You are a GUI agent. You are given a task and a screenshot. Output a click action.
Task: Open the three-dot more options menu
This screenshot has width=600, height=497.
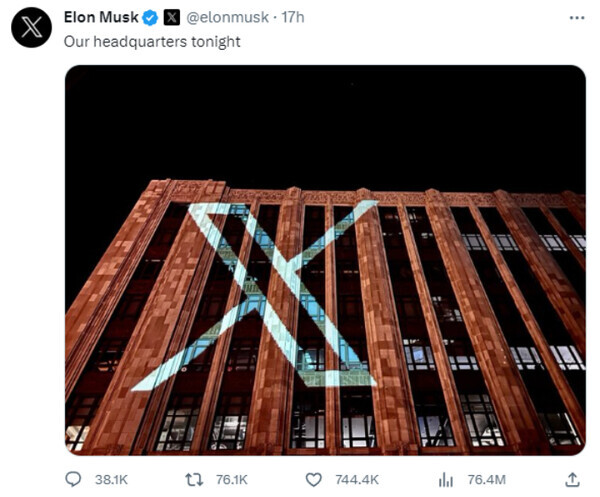pyautogui.click(x=576, y=18)
